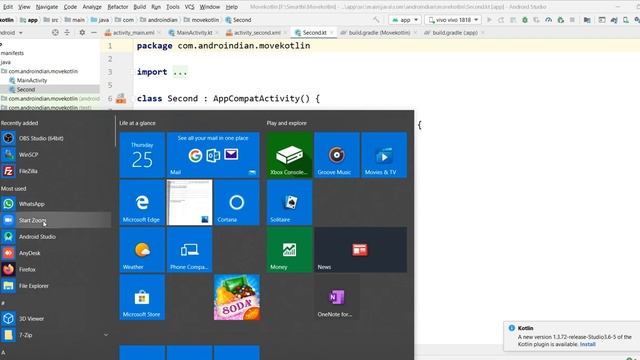This screenshot has height=360, width=640.
Task: Open the Money tile
Action: point(289,250)
